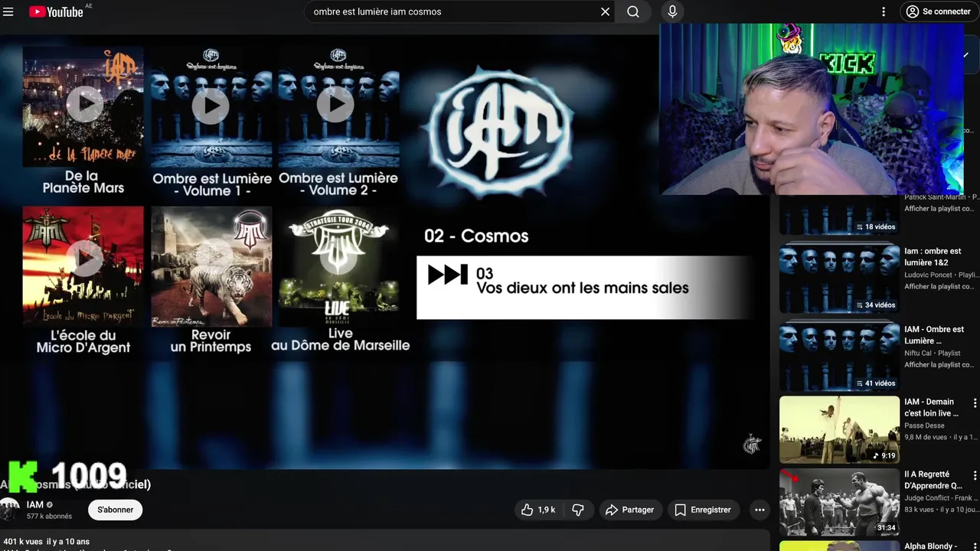Open the IAM channel avatar
The height and width of the screenshot is (551, 980).
9,510
